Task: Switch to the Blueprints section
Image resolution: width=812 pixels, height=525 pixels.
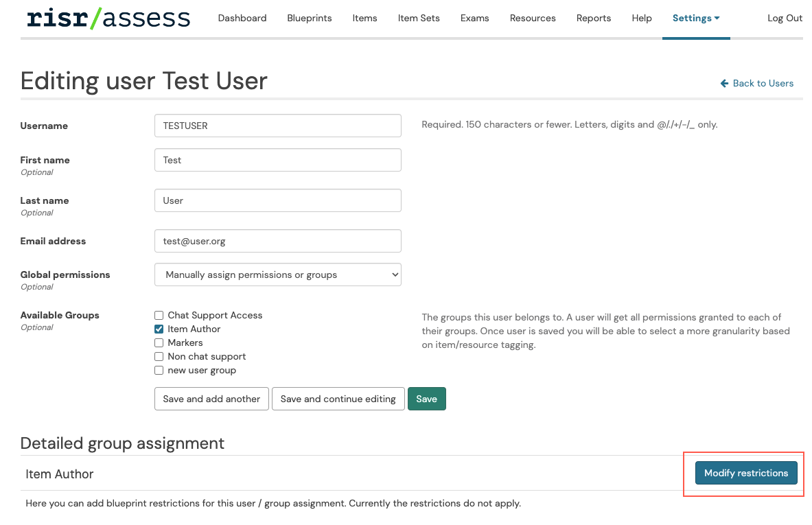Action: 309,19
